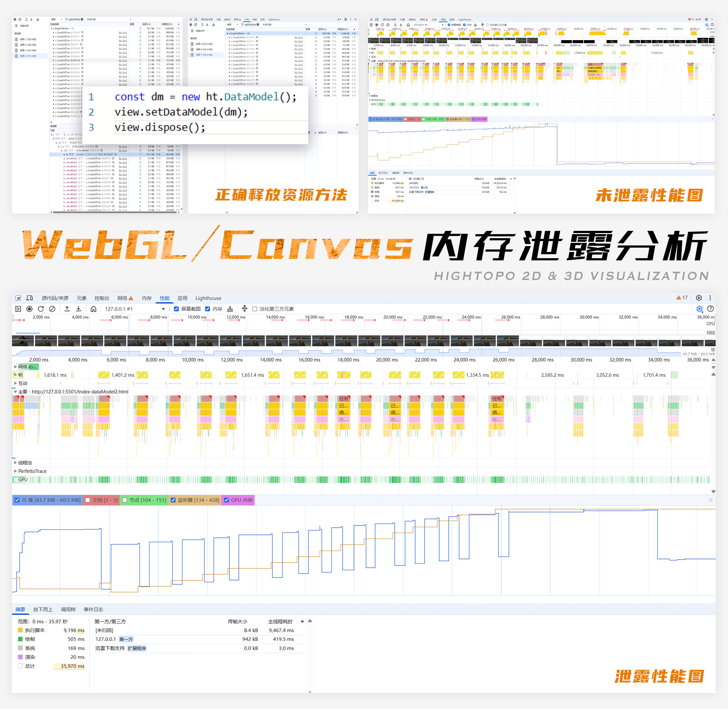This screenshot has height=709, width=728.
Task: Click the reload and record icon
Action: 41,309
